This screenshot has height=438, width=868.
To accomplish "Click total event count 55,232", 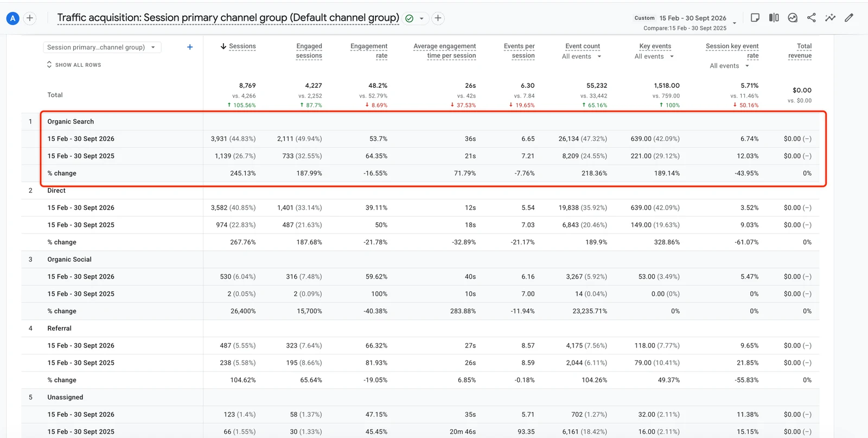I will coord(597,86).
